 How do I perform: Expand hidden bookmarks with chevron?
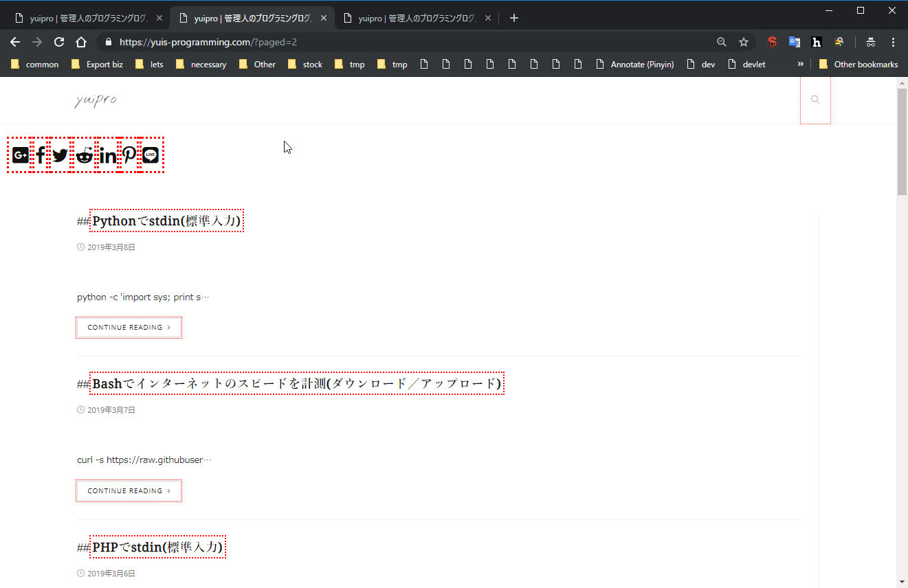800,65
